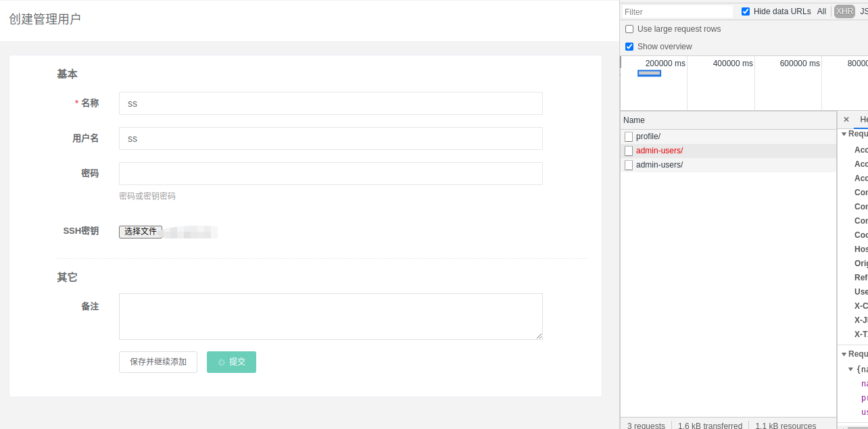The width and height of the screenshot is (868, 429).
Task: Select the XHR request filter
Action: click(x=844, y=11)
